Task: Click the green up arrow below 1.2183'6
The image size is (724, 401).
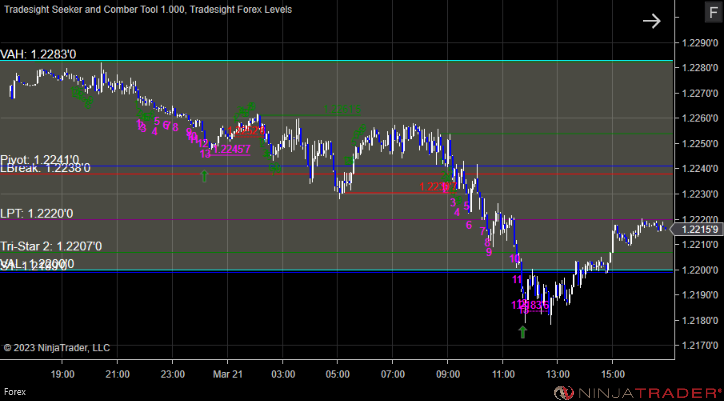Action: point(523,332)
